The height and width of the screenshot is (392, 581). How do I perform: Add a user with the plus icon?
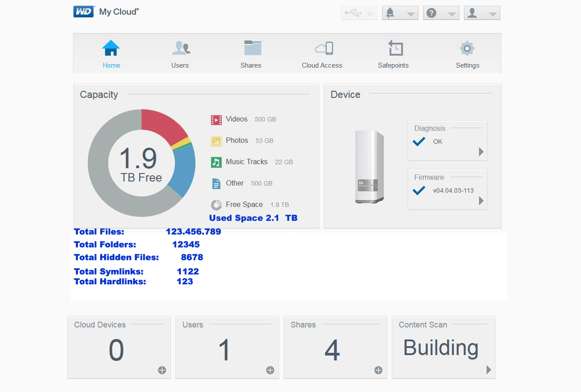pos(270,370)
